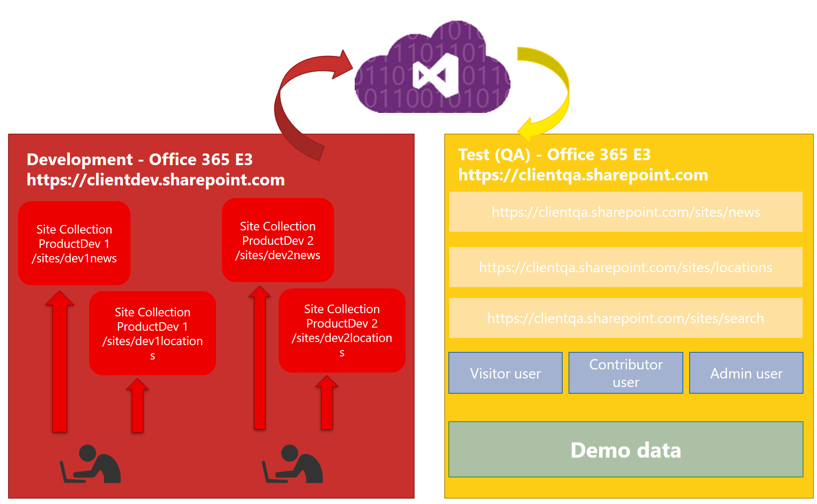Open the clientqa sites/locations link
This screenshot has width=817, height=504.
pos(626,267)
